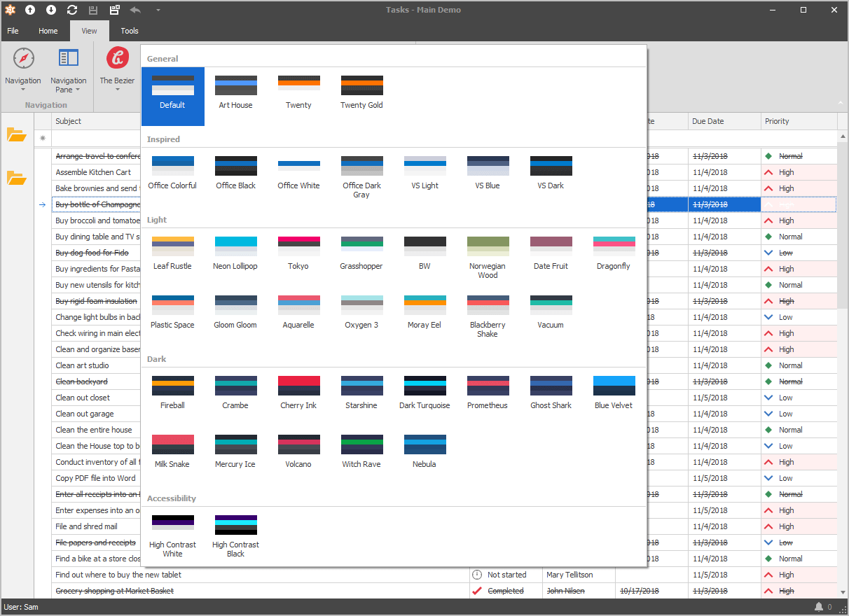Apply the Neon Lollipop palette
This screenshot has width=849, height=616.
(236, 258)
